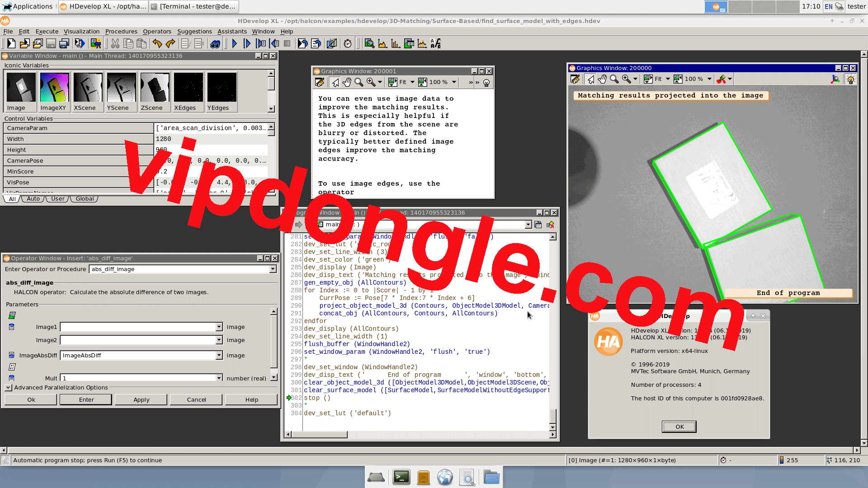Click the scissors Cut icon in the toolbar

115,43
